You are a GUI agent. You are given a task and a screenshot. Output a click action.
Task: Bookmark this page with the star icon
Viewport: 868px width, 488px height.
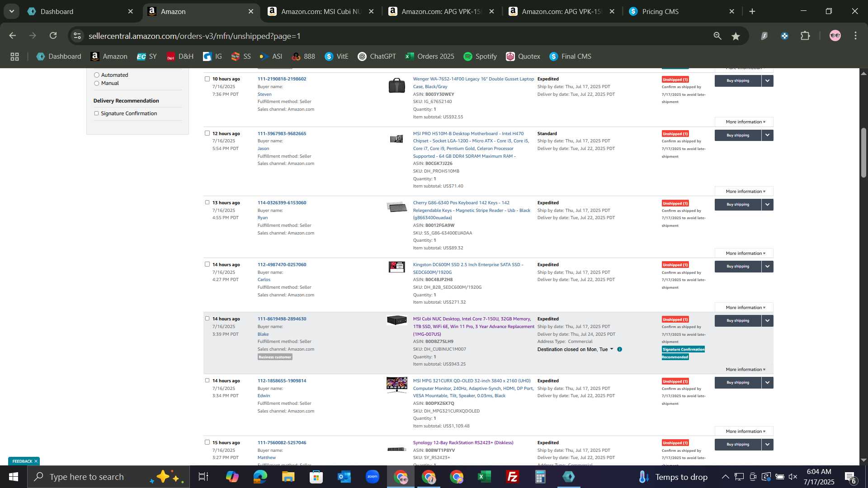pyautogui.click(x=736, y=36)
